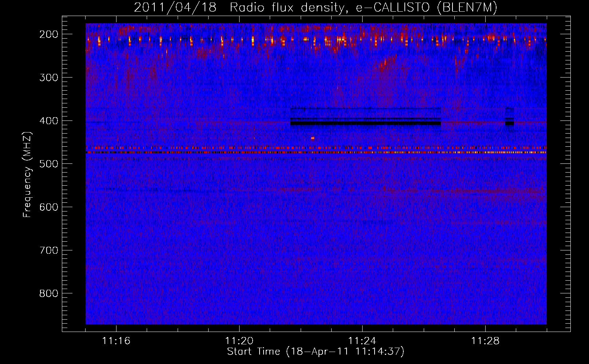Click the 700 frequency tick label

(48, 250)
